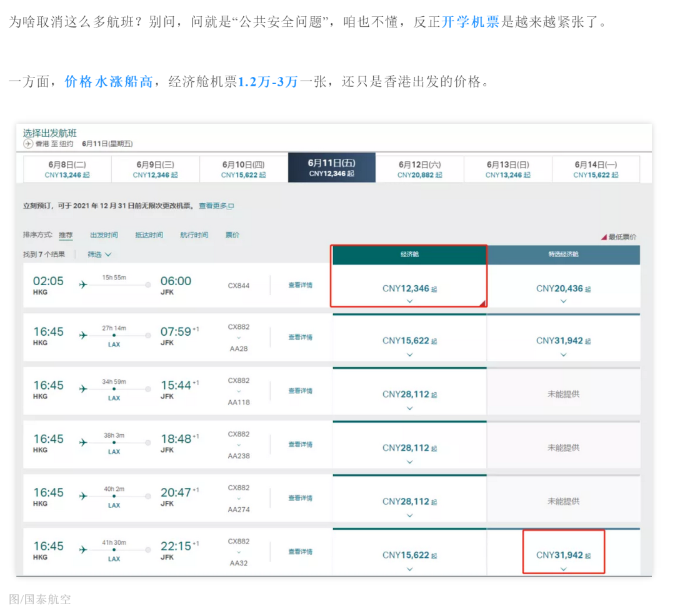
Task: View details for flight CX882 AA118
Action: tap(301, 391)
